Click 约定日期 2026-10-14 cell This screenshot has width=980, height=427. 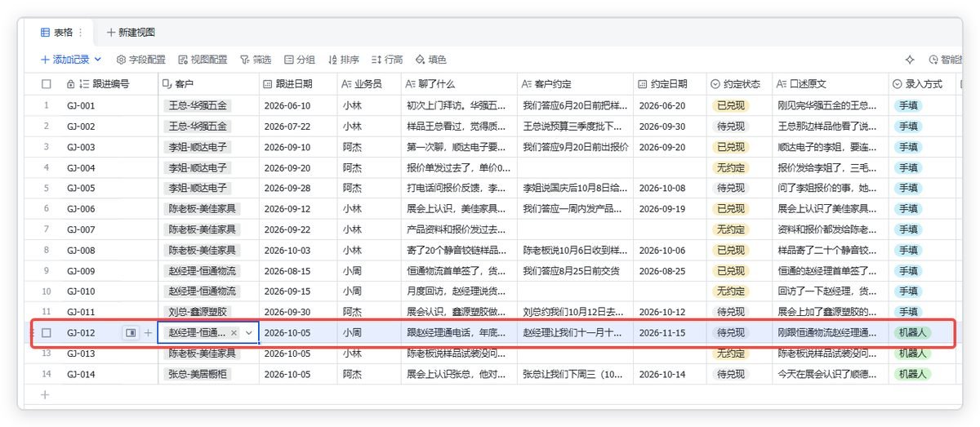pyautogui.click(x=670, y=374)
